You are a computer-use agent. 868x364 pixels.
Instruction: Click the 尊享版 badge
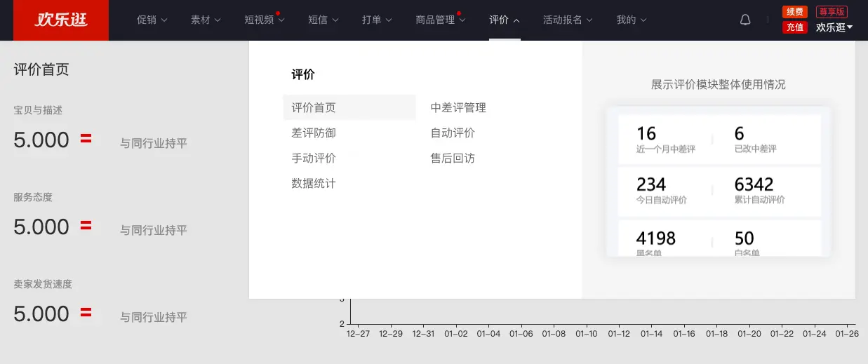click(832, 12)
